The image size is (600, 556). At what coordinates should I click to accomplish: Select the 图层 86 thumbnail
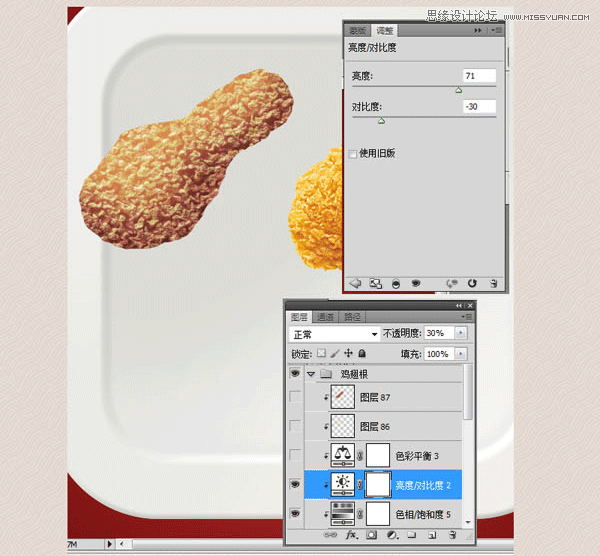[x=342, y=426]
